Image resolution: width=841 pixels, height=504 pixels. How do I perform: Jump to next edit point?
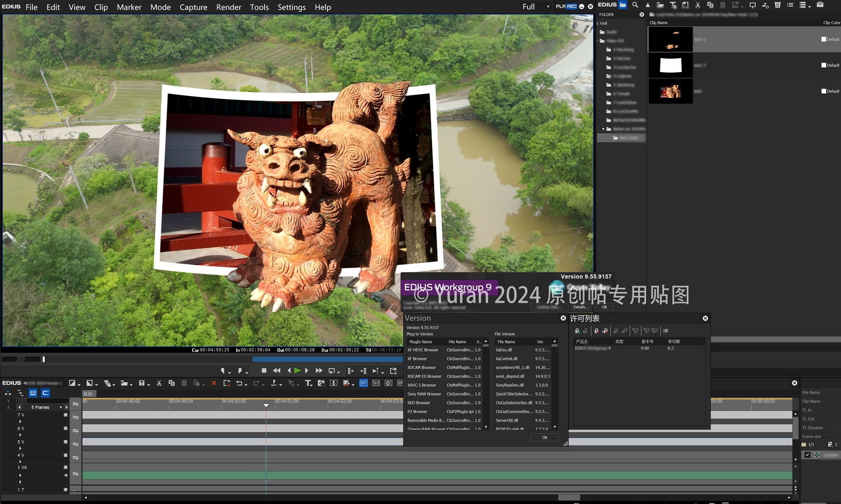pos(363,371)
